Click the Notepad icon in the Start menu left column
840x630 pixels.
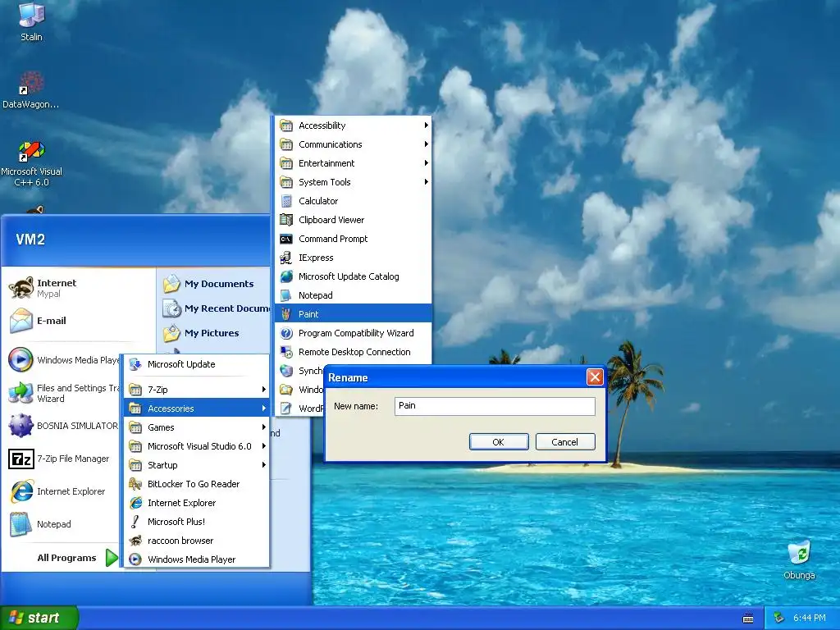pos(21,524)
